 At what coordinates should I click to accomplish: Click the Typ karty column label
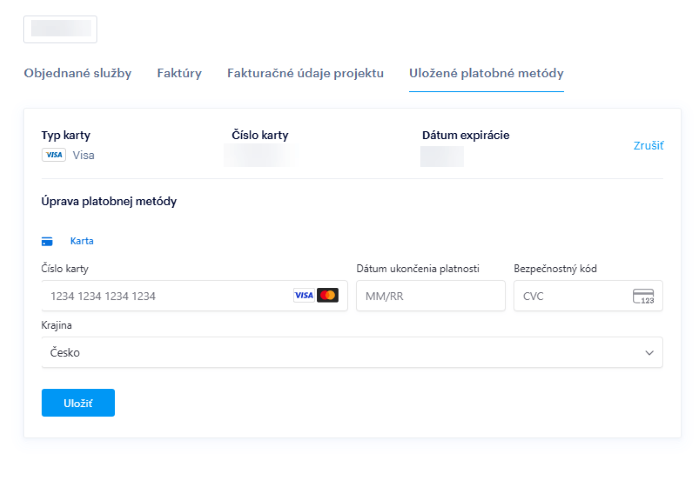click(66, 135)
